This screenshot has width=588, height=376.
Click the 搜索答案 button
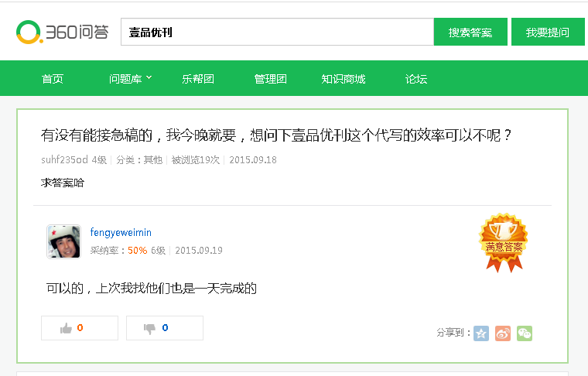[x=470, y=32]
